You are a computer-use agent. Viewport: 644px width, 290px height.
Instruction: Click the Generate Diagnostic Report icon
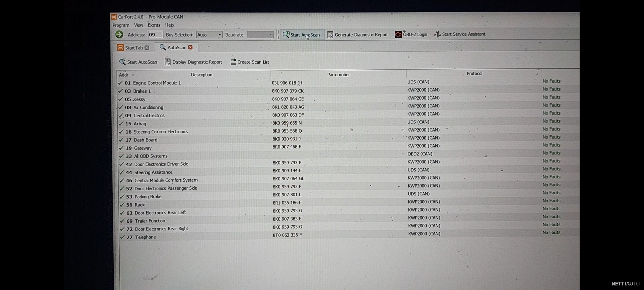point(330,35)
